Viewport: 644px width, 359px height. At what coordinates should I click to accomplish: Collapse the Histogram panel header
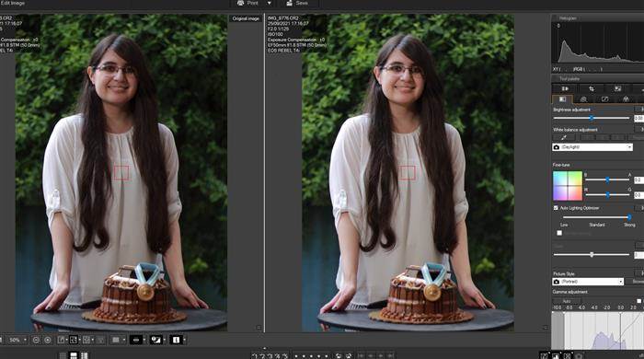click(598, 18)
